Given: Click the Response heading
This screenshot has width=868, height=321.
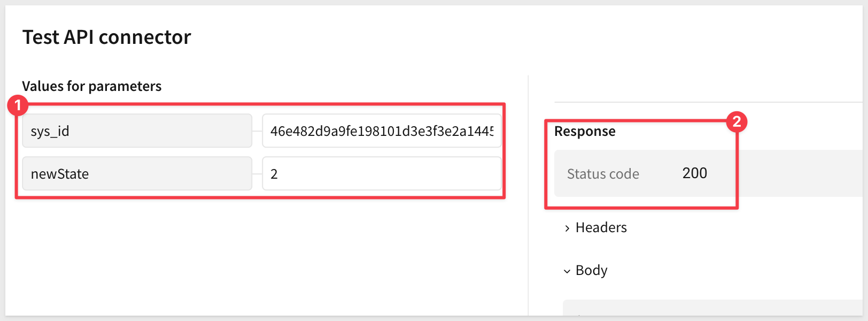Looking at the screenshot, I should coord(585,131).
